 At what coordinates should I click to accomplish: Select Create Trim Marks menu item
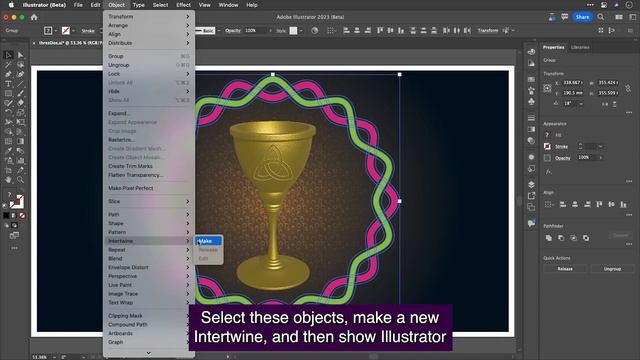point(130,166)
